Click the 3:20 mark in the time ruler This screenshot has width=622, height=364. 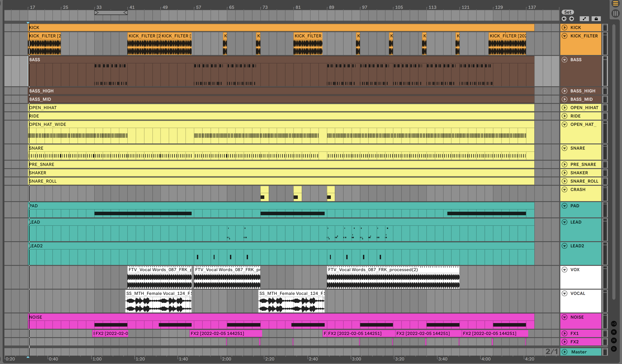point(399,359)
